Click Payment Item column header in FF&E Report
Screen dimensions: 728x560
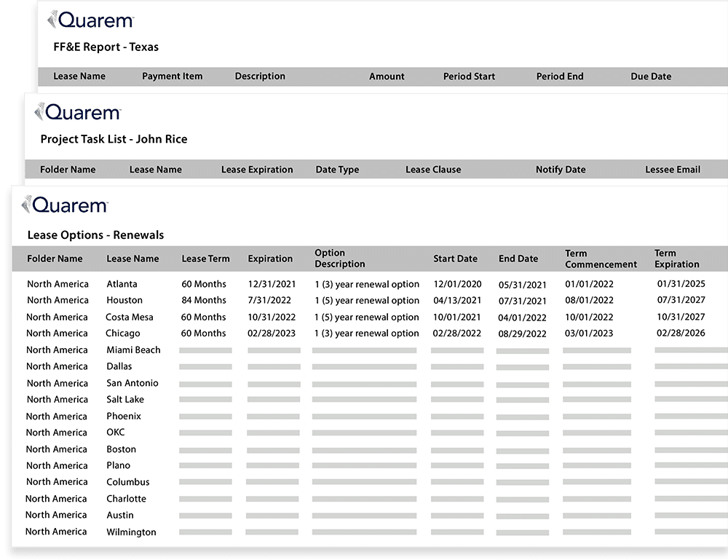pyautogui.click(x=173, y=76)
